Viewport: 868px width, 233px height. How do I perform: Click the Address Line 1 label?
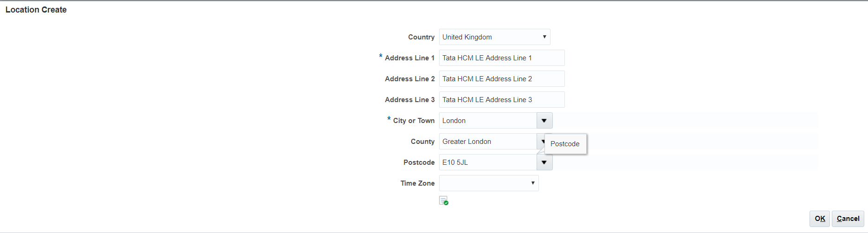click(409, 58)
